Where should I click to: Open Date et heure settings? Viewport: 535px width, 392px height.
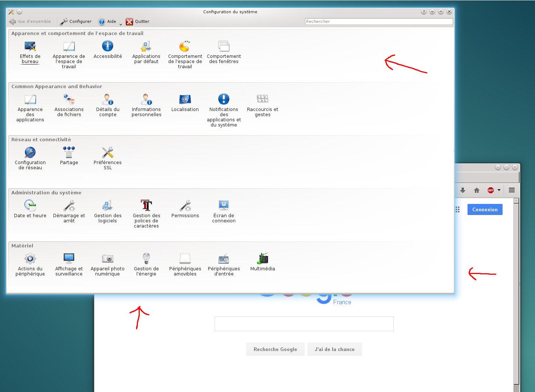pos(30,206)
